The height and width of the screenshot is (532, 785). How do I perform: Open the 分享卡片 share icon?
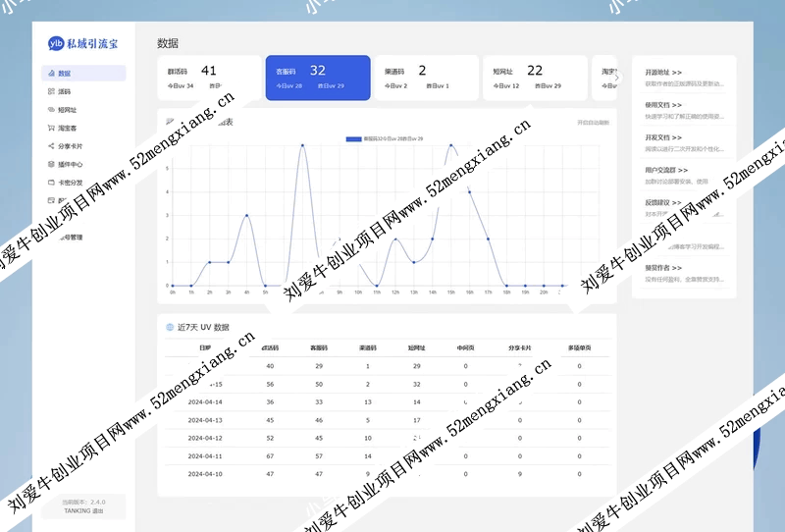(51, 146)
